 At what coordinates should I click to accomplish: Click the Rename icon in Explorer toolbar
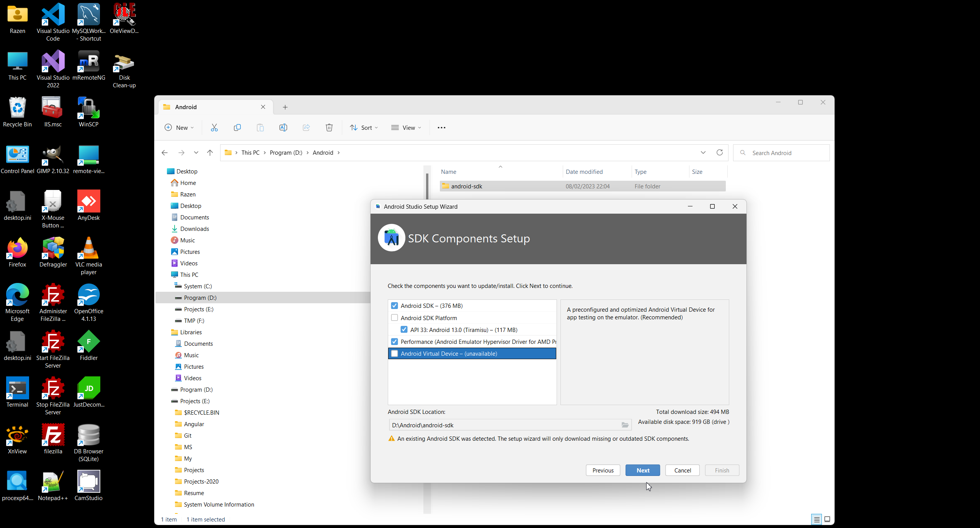coord(283,128)
